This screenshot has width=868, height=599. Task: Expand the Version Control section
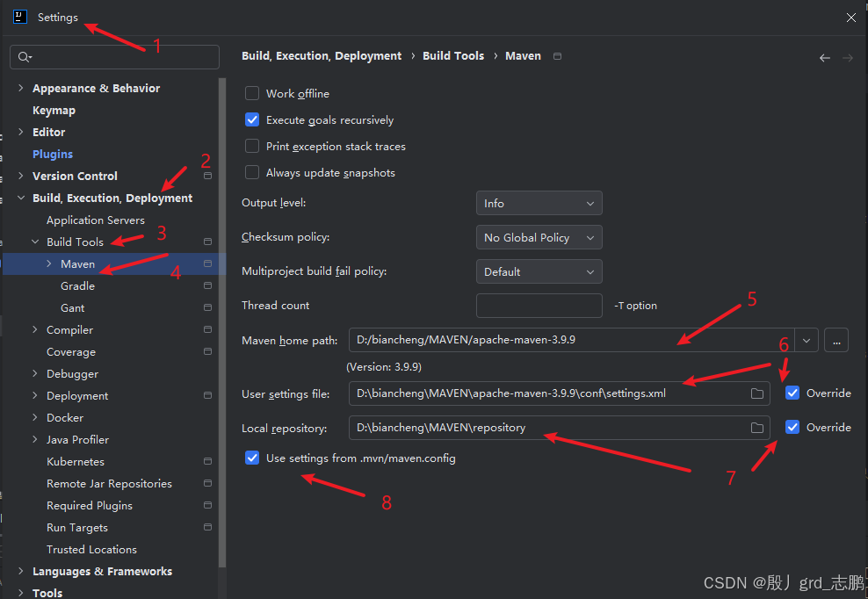point(20,176)
